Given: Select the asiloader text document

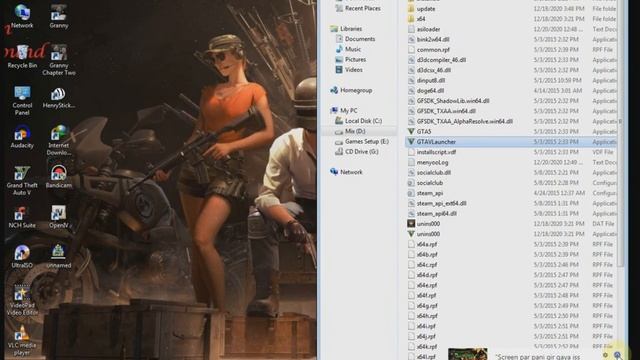Looking at the screenshot, I should [x=424, y=29].
